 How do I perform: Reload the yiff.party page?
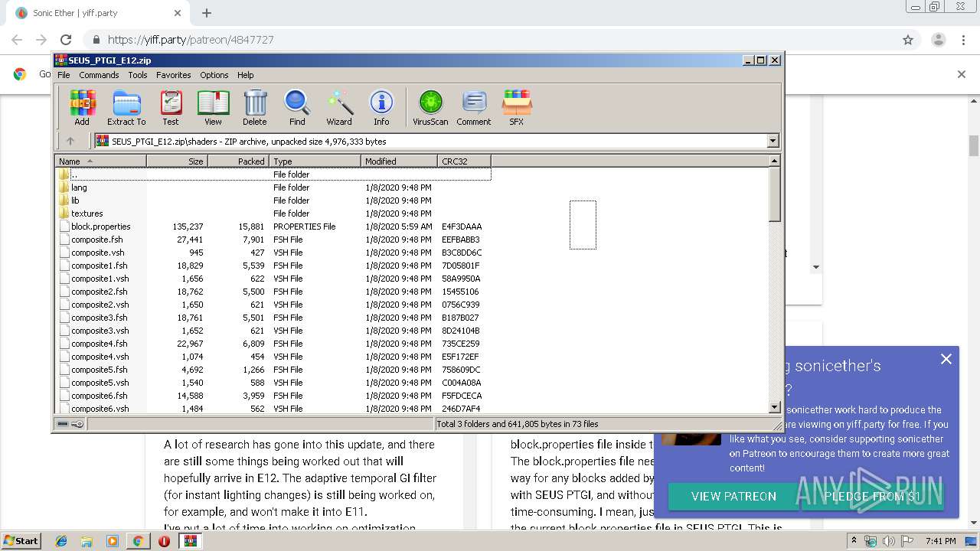pyautogui.click(x=66, y=40)
